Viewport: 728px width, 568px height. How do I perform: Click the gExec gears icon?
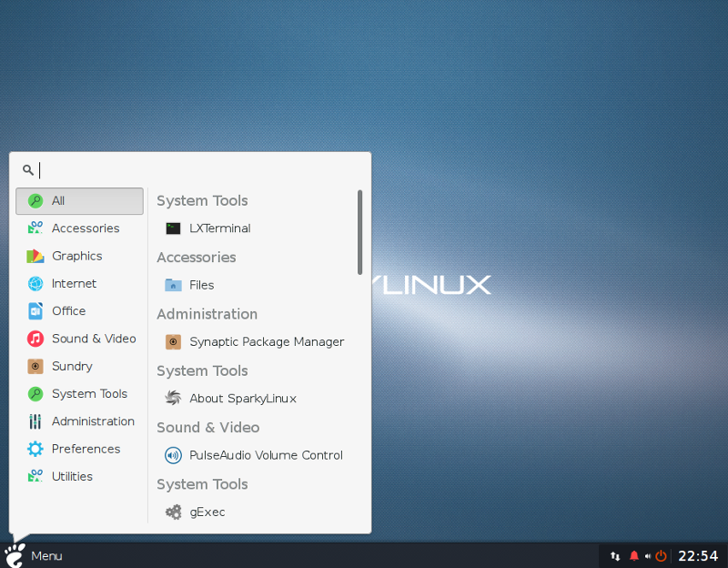tap(173, 512)
